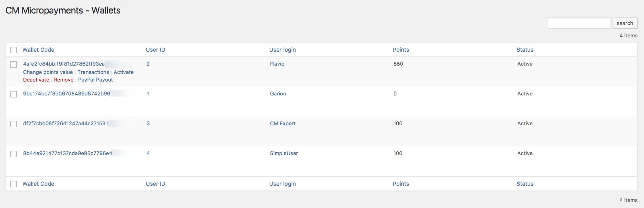The width and height of the screenshot is (644, 208).
Task: Remove the wallet belonging to Flavio
Action: click(x=64, y=80)
